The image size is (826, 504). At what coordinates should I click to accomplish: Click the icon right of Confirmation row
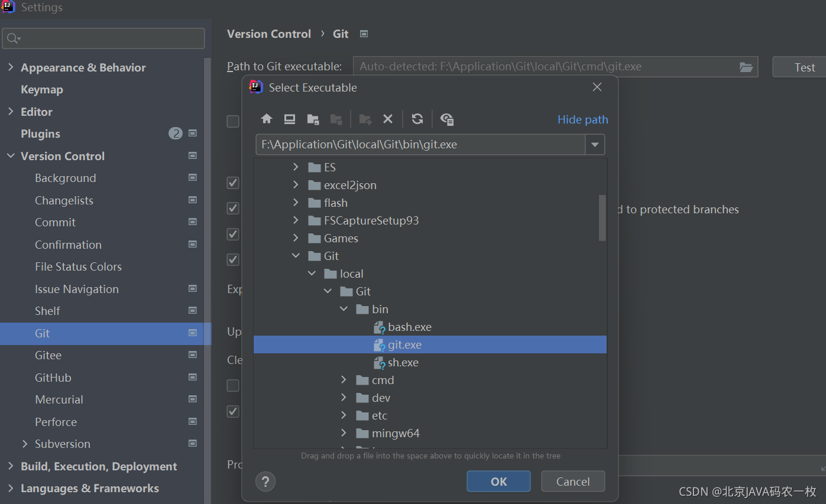point(192,245)
